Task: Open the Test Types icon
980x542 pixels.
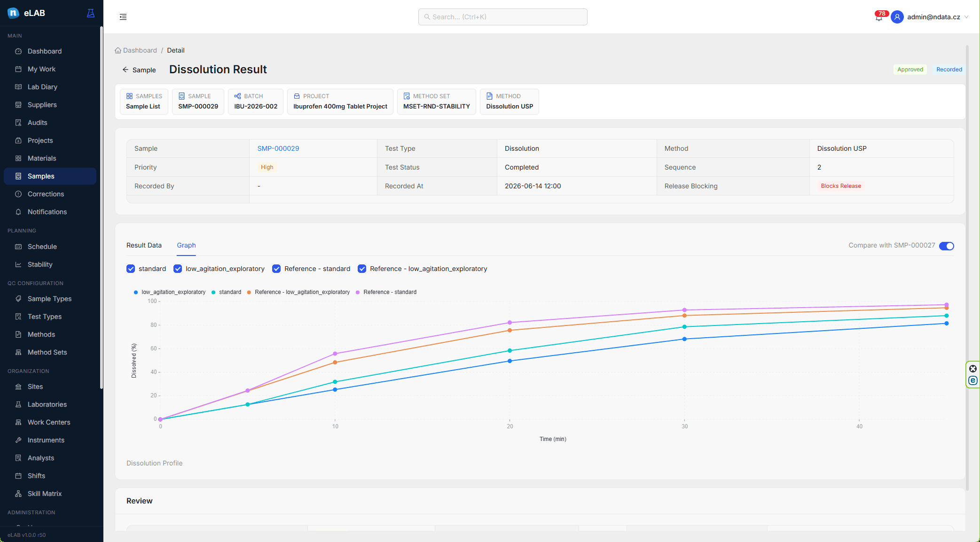Action: 18,317
